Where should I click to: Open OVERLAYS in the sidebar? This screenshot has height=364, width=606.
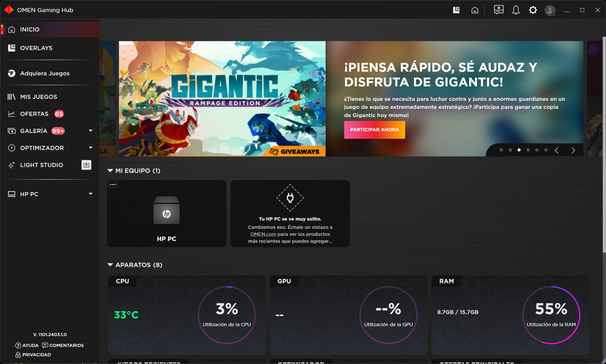coord(50,48)
